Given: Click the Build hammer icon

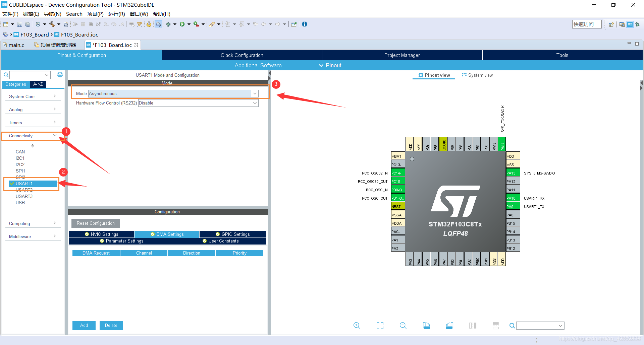Looking at the screenshot, I should click(x=52, y=24).
